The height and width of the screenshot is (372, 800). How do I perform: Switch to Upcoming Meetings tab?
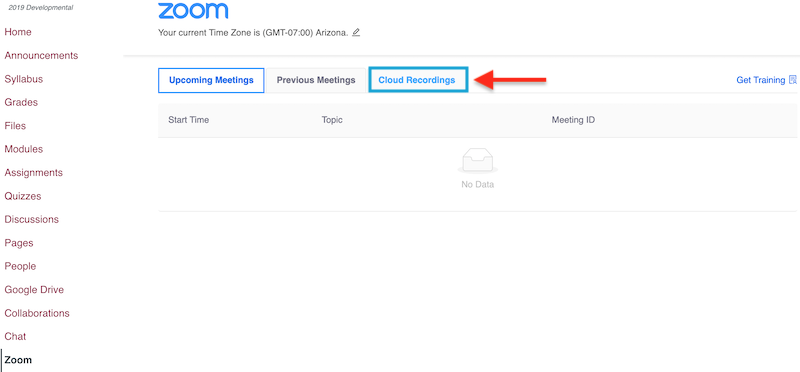click(x=211, y=80)
